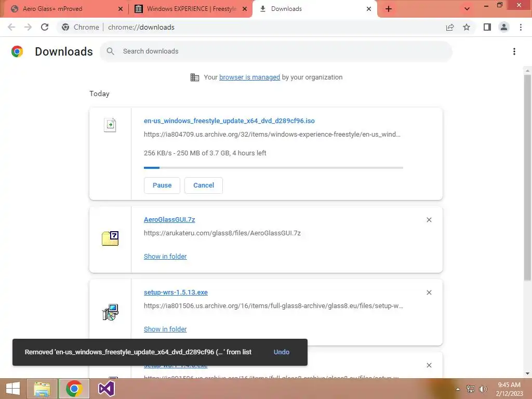Open the en-us_windows_freestyle_update ISO link
The height and width of the screenshot is (399, 532).
click(x=229, y=121)
